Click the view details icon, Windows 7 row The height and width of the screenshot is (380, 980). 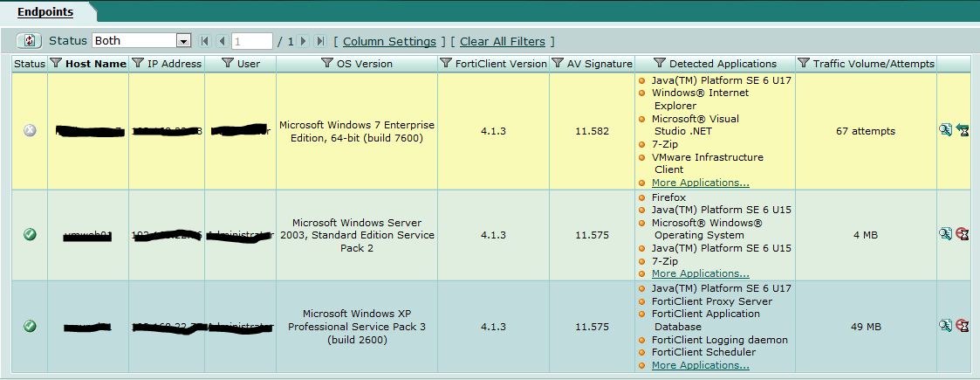[x=946, y=130]
